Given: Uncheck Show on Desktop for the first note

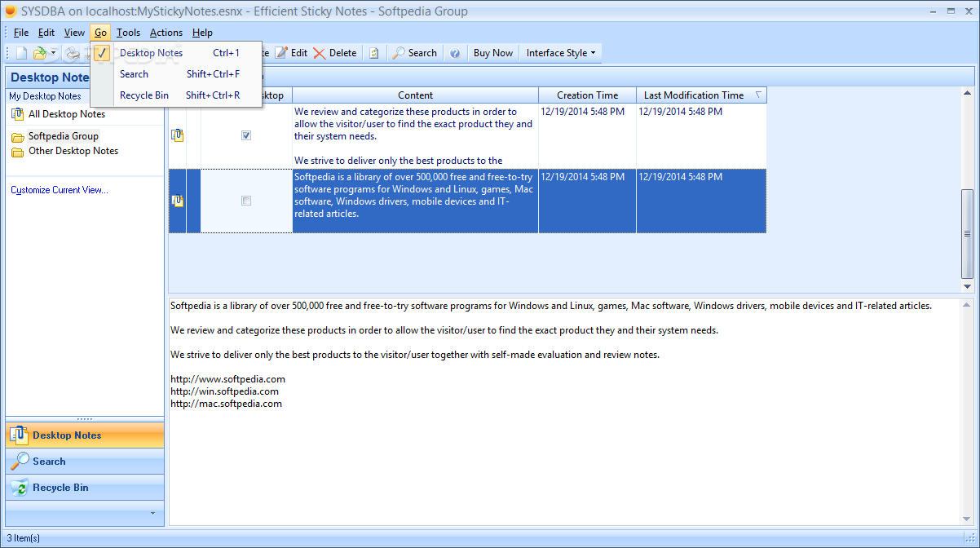Looking at the screenshot, I should click(246, 135).
